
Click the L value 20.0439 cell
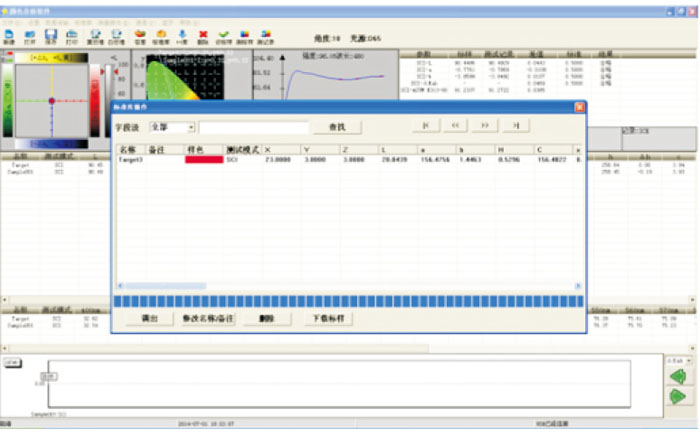394,159
